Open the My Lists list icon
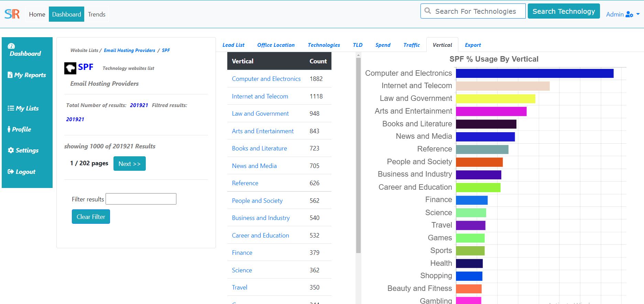 click(x=11, y=108)
